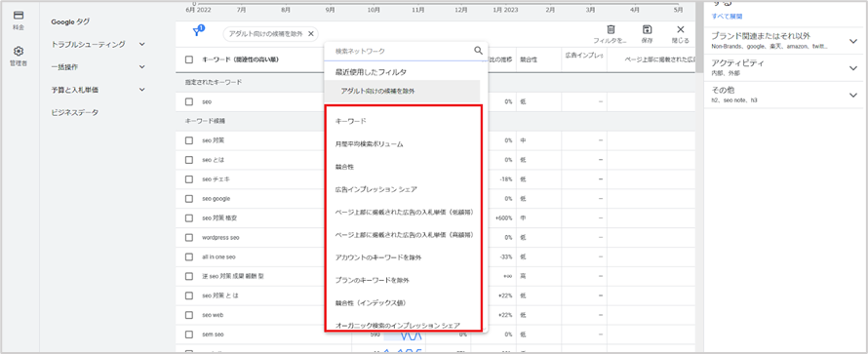The image size is (868, 354).
Task: Click the magnifier icon in filter search
Action: pos(478,51)
